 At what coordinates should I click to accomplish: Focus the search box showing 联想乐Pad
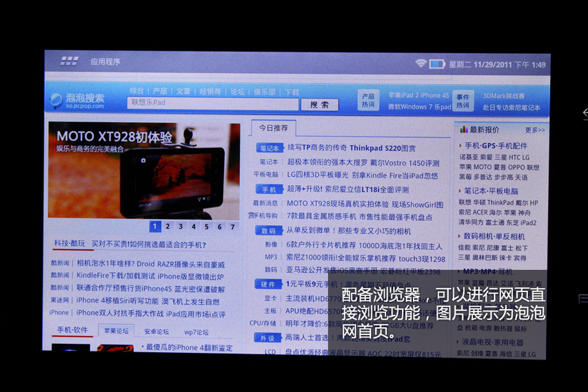point(213,103)
